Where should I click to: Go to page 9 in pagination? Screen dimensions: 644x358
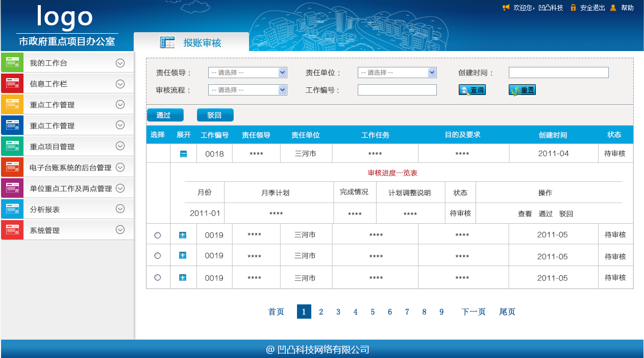pos(441,312)
